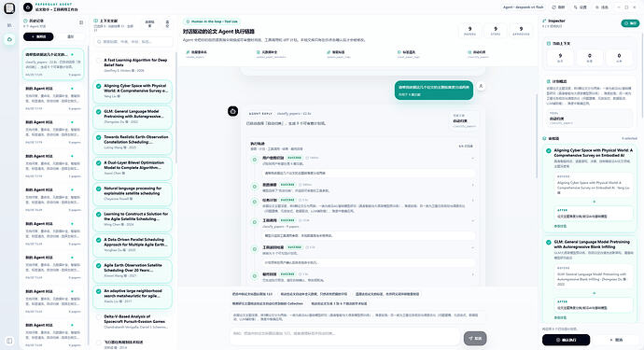
Task: Click status circle on classify_papers tool-call step
Action: click(255, 222)
